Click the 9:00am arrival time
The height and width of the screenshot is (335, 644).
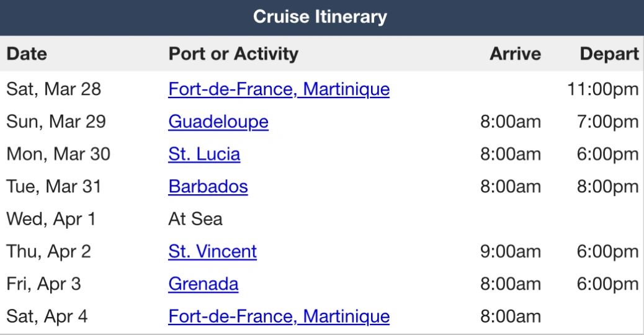click(510, 251)
